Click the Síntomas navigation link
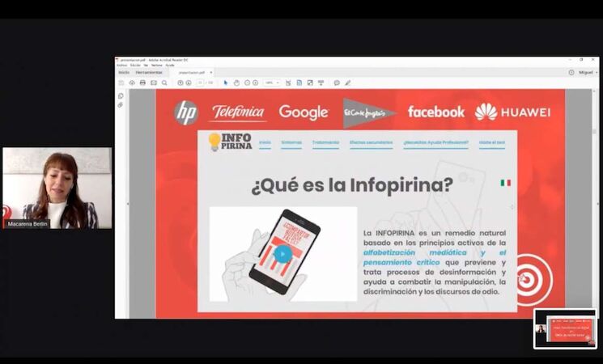603x364 pixels. 291,143
